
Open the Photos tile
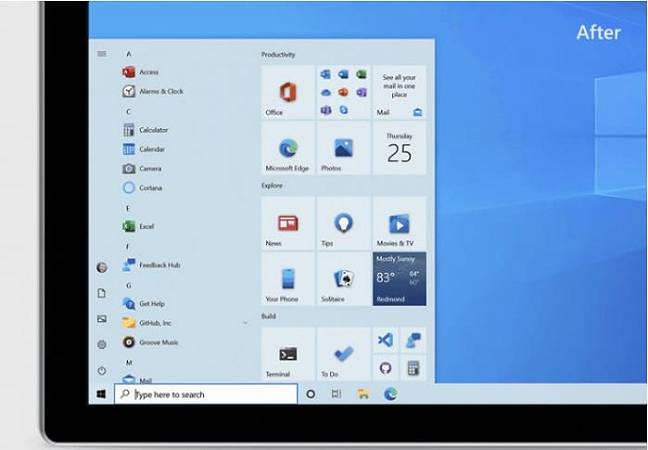pos(343,148)
